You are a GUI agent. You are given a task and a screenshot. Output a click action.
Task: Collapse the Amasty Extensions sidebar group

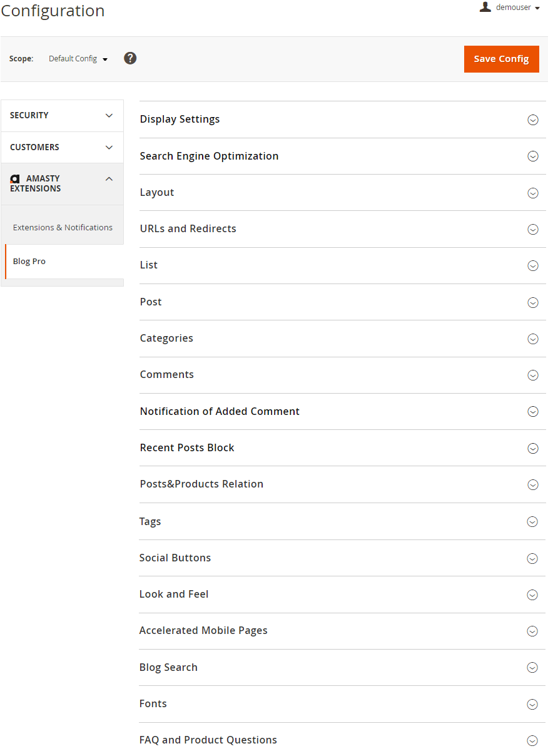tap(62, 184)
